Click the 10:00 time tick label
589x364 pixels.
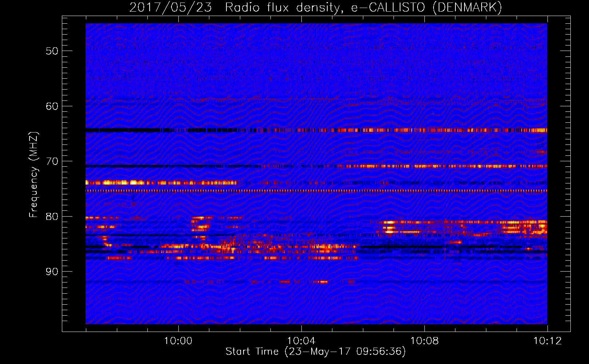178,341
